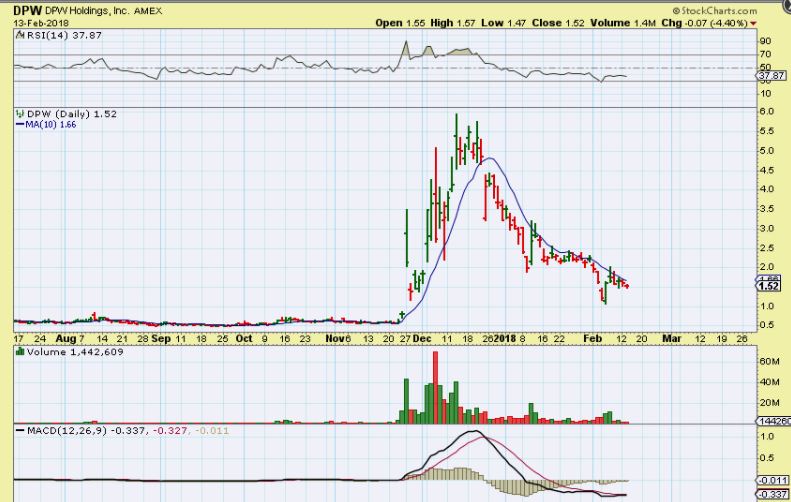Click the 90 RSI axis label
The image size is (791, 502).
765,41
